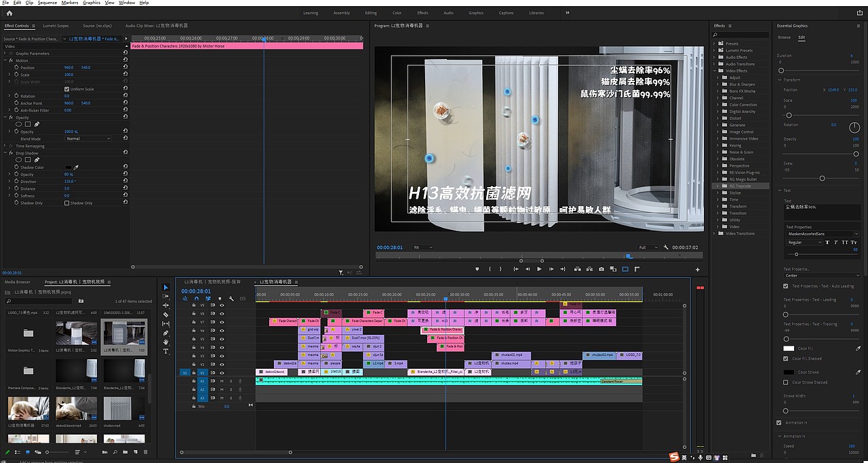This screenshot has height=463, width=868.
Task: Expand Blur & Sharpen effects folder
Action: (x=719, y=84)
